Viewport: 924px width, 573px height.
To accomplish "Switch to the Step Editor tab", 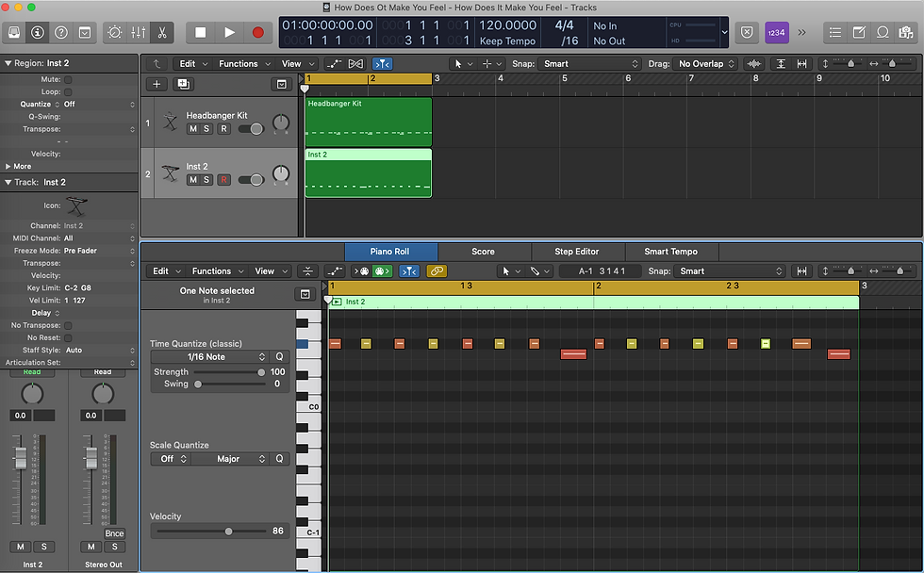I will (576, 252).
